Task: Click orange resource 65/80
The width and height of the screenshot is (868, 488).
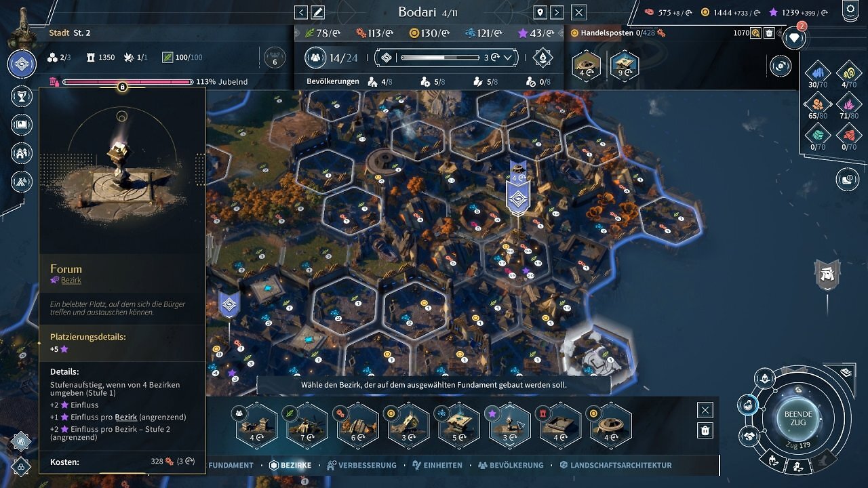Action: (817, 106)
